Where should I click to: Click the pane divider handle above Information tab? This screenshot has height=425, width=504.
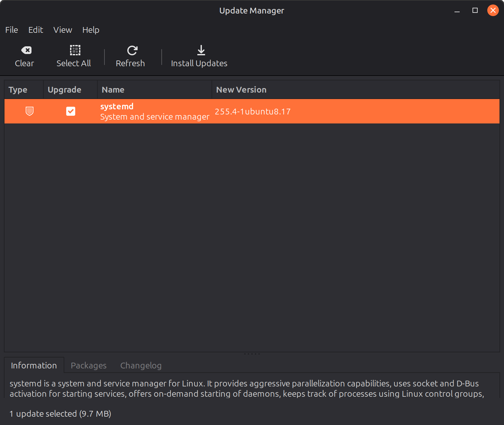tap(252, 354)
